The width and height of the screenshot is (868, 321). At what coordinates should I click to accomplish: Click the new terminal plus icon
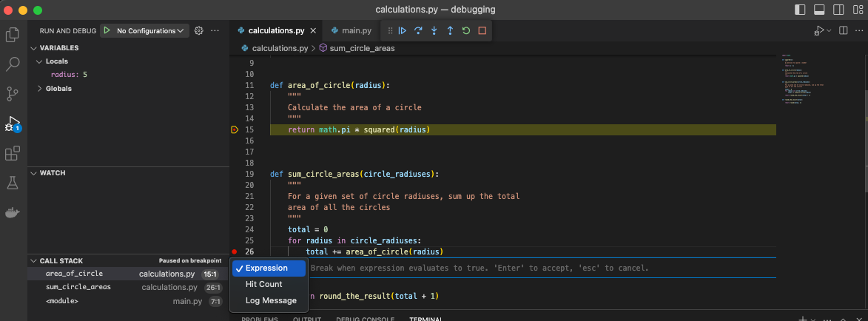(803, 320)
